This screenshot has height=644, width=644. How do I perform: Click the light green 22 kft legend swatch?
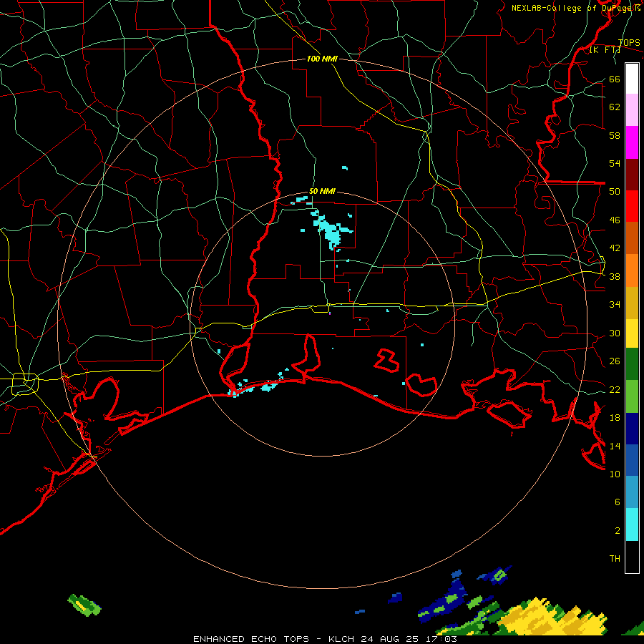[x=632, y=396]
